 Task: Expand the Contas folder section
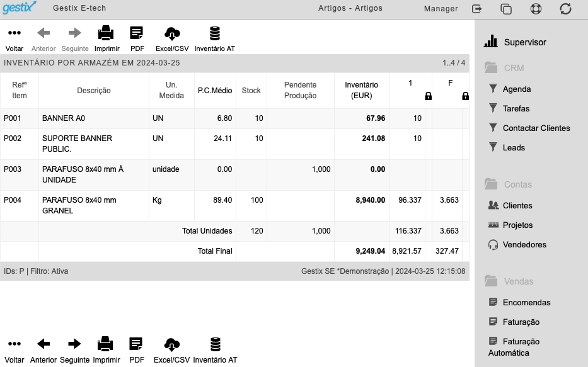tap(508, 184)
